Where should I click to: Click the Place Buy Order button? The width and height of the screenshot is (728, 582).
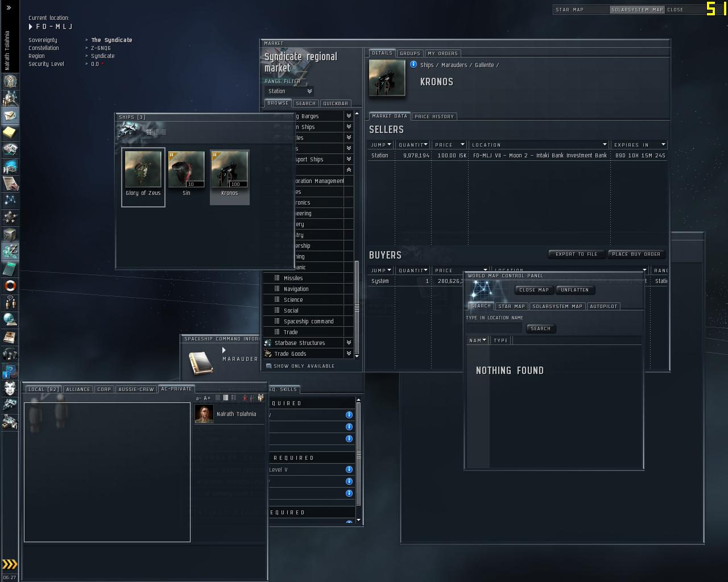[x=636, y=254]
